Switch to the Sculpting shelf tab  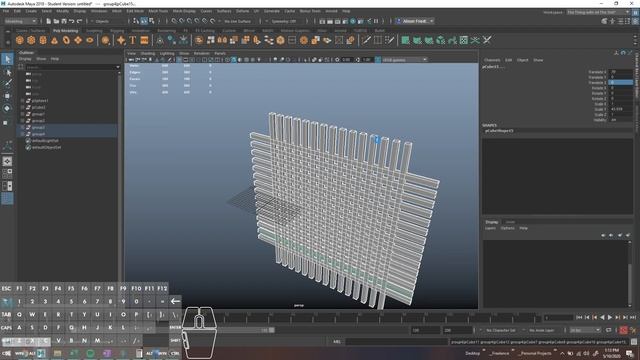pos(94,31)
